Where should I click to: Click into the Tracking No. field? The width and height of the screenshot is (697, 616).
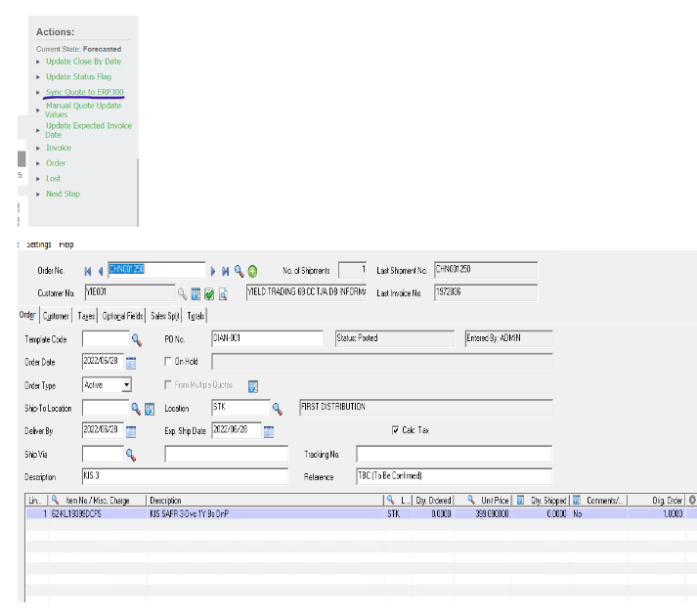pyautogui.click(x=454, y=454)
